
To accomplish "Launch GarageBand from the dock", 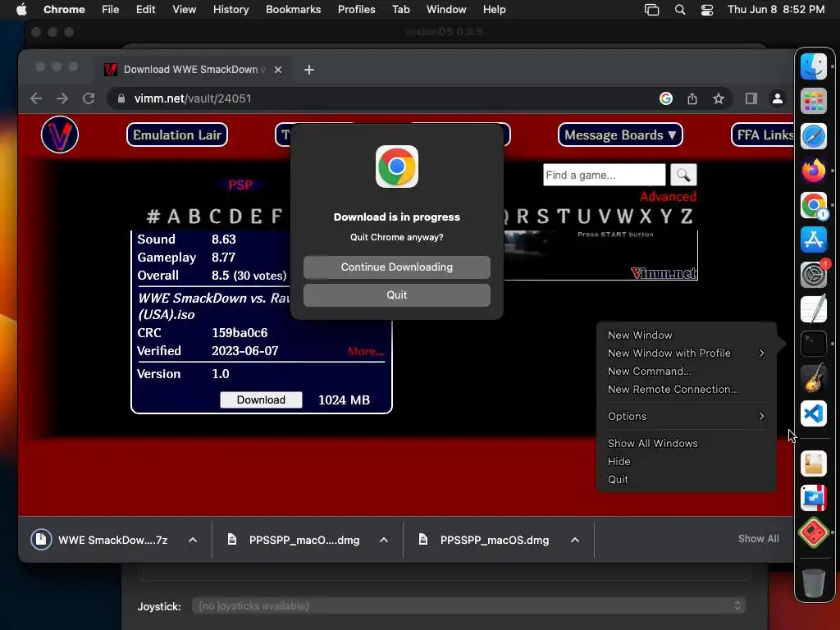I will [813, 379].
